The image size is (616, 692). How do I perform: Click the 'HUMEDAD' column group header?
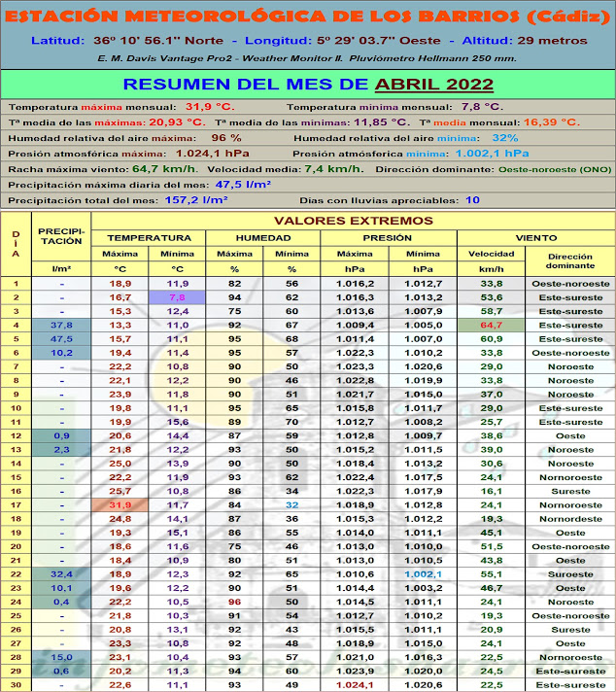coord(263,238)
